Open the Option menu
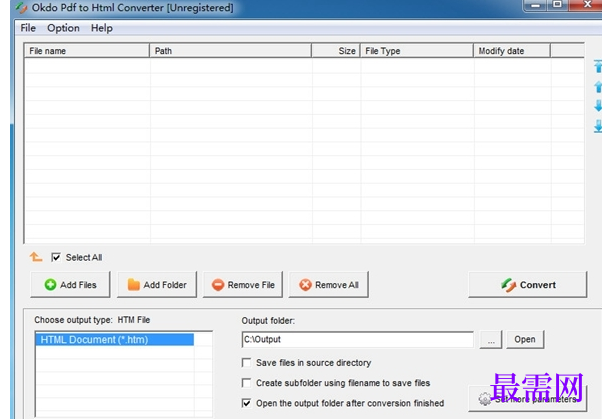 63,28
